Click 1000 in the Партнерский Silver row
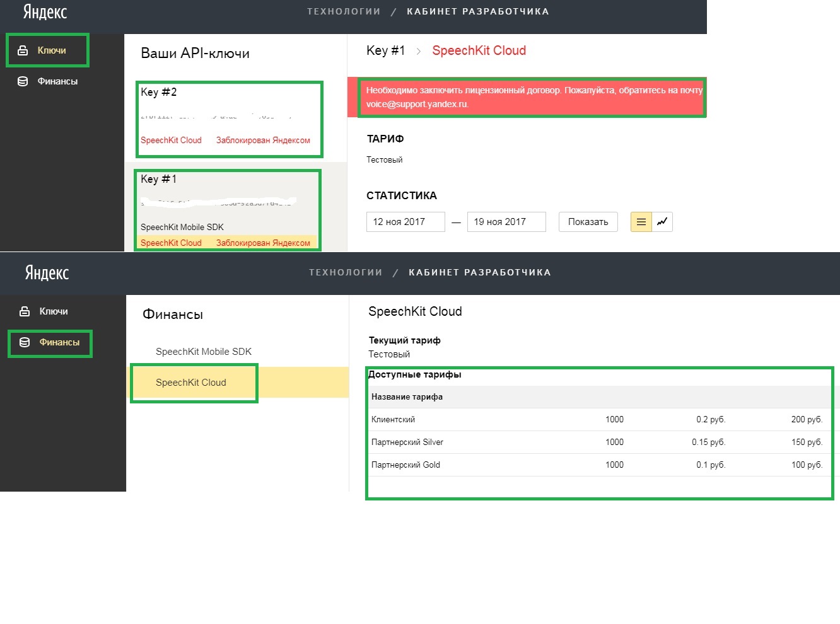This screenshot has width=840, height=624. [614, 442]
